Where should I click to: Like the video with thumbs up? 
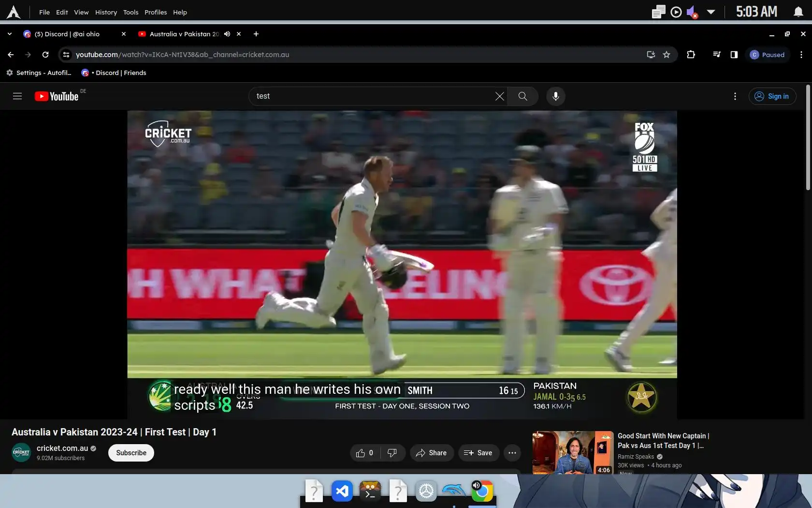(365, 453)
